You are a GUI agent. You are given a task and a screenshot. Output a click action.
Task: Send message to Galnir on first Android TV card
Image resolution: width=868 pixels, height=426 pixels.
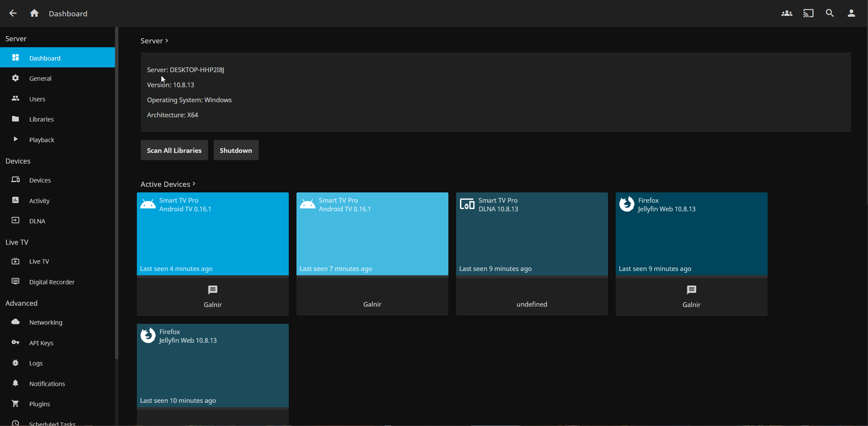[212, 290]
